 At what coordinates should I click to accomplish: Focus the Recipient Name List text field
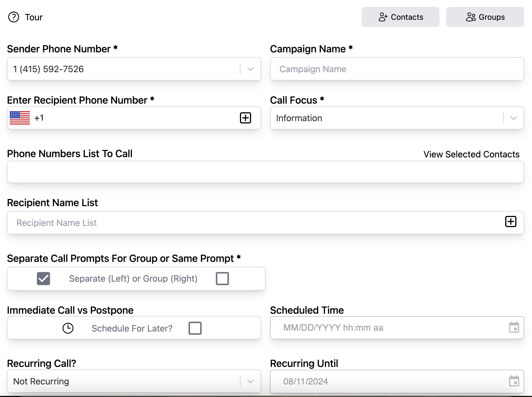coord(251,223)
